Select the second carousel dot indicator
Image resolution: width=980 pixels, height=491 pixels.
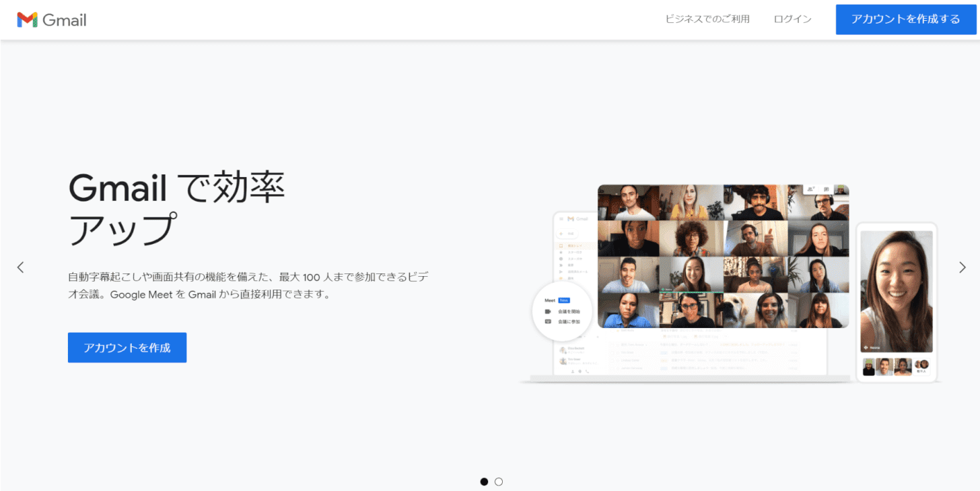(x=499, y=482)
